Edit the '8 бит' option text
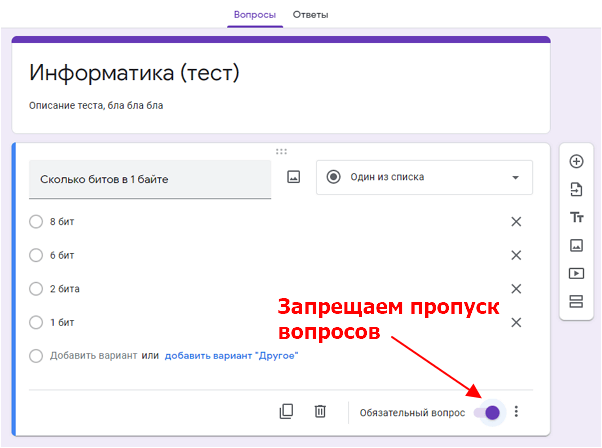 click(62, 222)
